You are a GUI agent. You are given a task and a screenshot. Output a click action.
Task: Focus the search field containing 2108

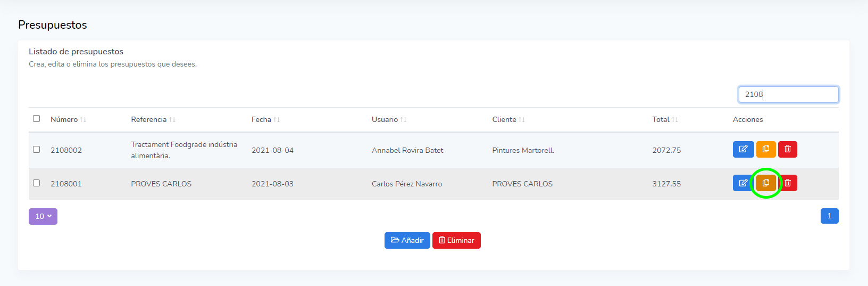pos(788,94)
